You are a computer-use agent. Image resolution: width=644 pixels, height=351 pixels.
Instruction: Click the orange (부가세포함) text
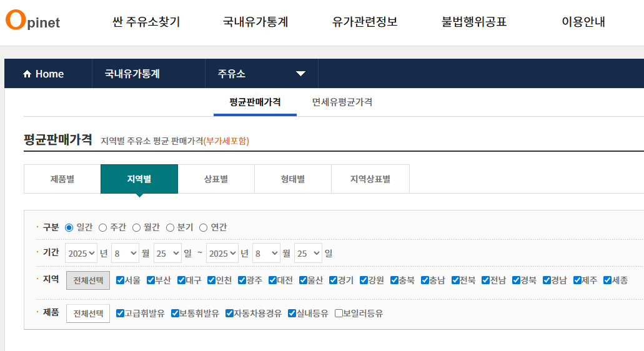[x=226, y=141]
